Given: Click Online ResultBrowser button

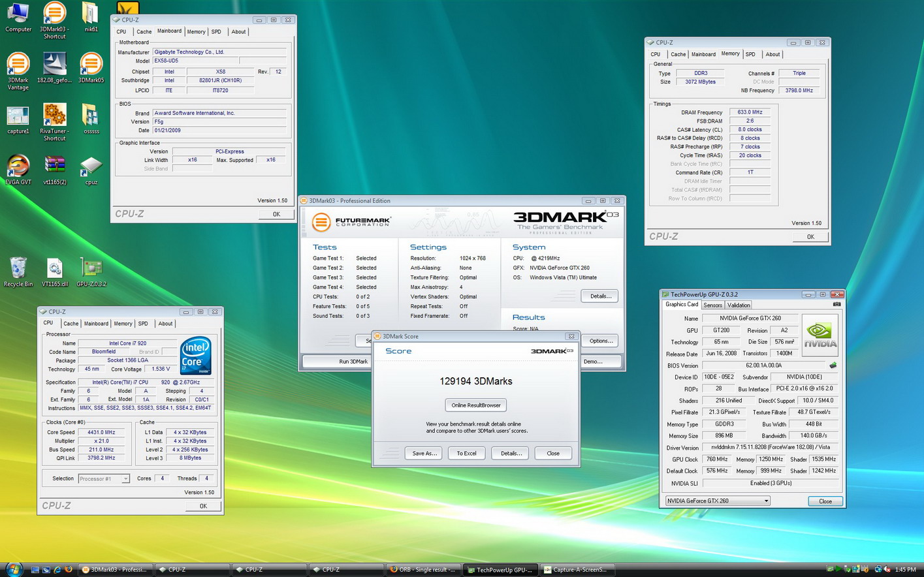Looking at the screenshot, I should [x=476, y=405].
